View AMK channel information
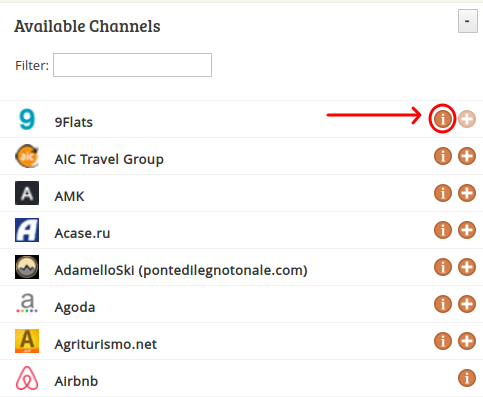Screen dimensions: 483x397 (443, 193)
